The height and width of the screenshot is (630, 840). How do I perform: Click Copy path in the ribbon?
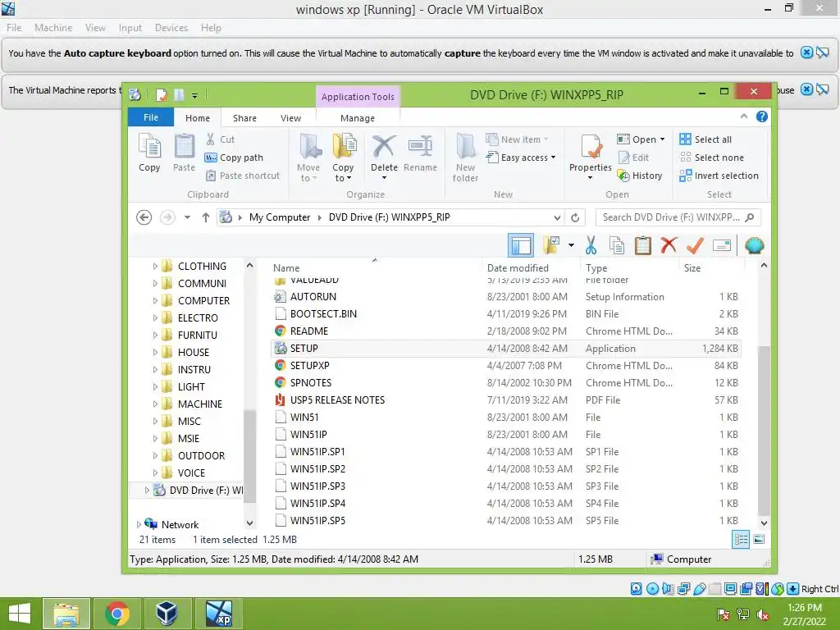point(234,157)
